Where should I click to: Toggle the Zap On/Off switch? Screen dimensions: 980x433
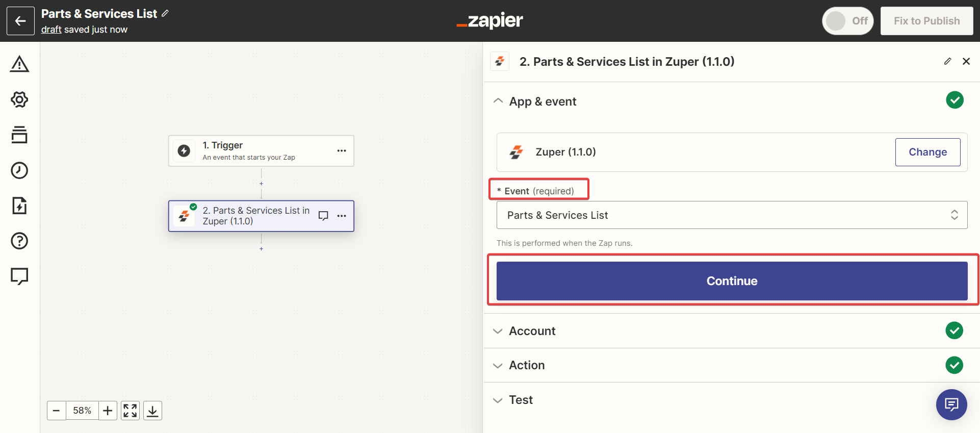(x=847, y=21)
